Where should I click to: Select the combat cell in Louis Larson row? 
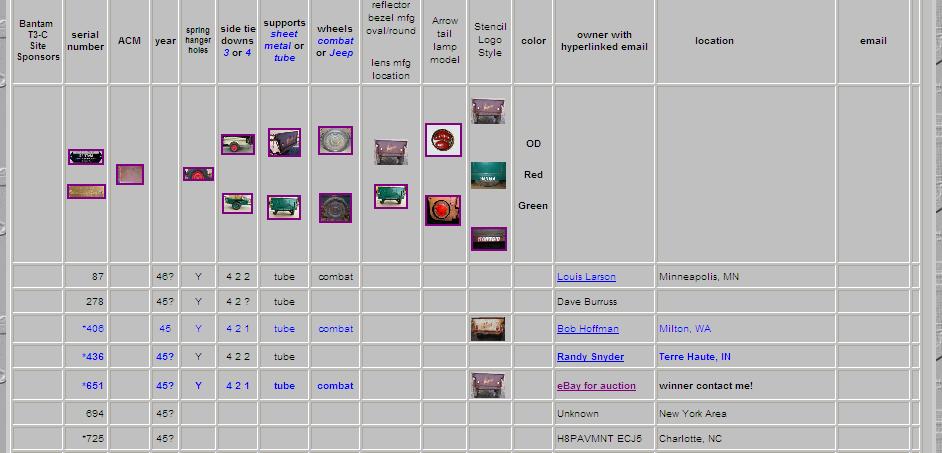335,277
